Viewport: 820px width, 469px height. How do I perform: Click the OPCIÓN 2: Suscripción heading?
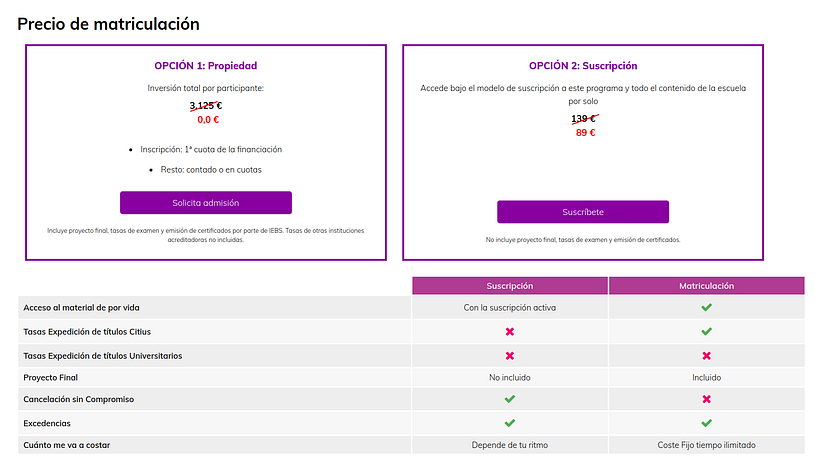click(583, 66)
